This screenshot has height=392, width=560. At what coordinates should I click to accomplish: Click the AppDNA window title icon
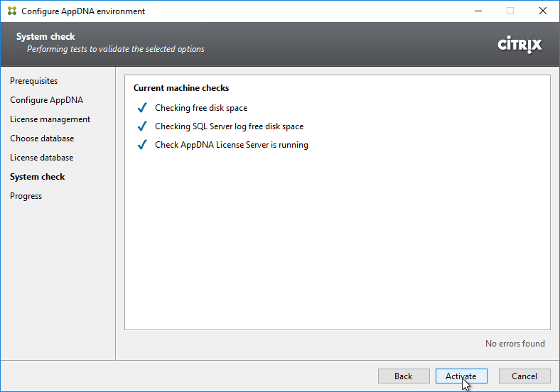click(12, 11)
